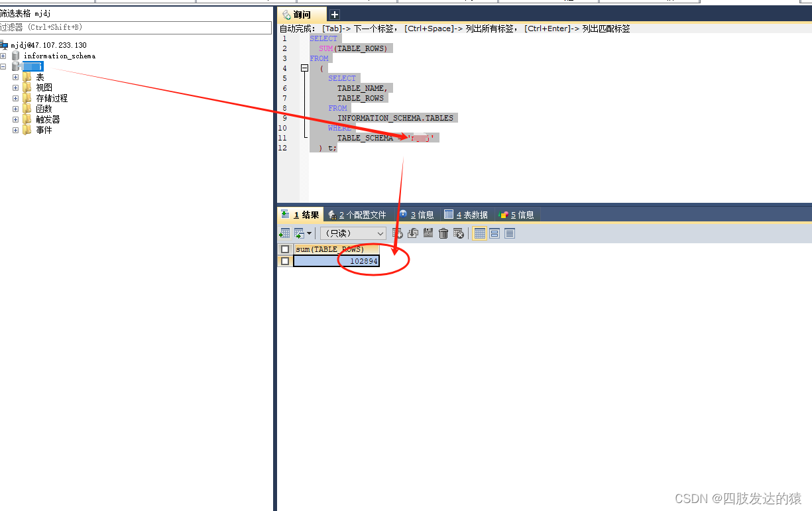
Task: Select the 视图 folder label
Action: 44,87
